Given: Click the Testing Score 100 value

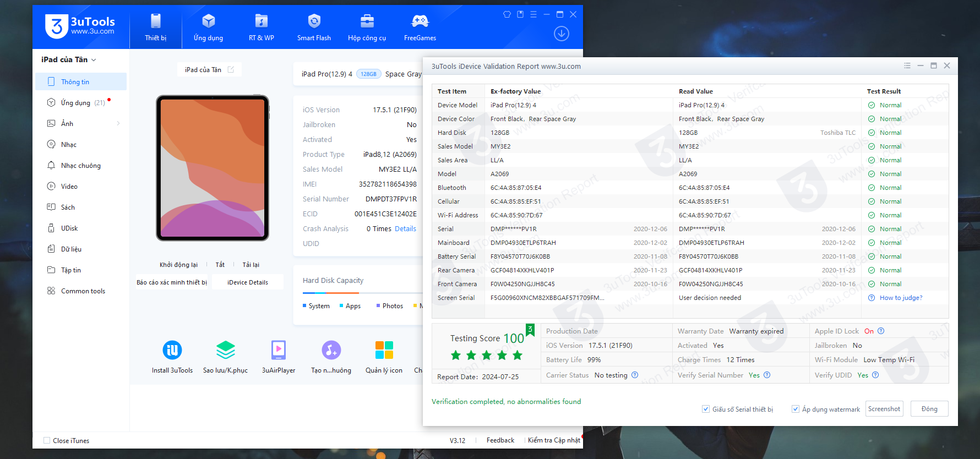Looking at the screenshot, I should coord(514,338).
